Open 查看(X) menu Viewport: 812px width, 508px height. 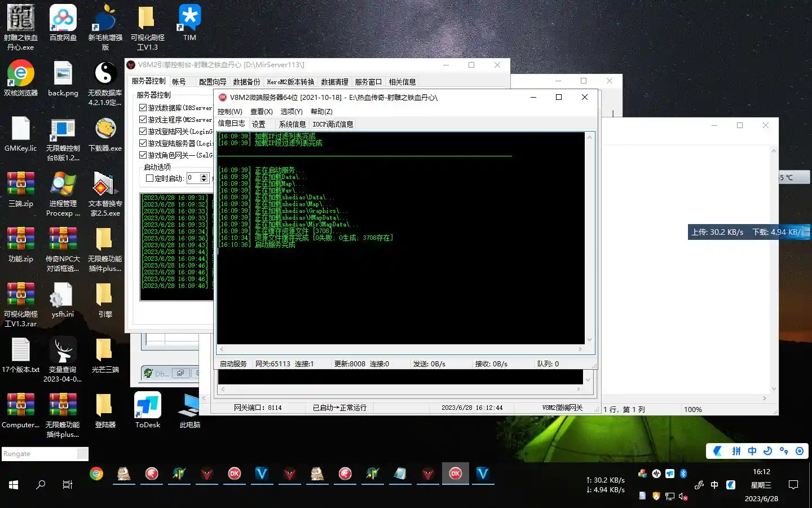click(261, 112)
